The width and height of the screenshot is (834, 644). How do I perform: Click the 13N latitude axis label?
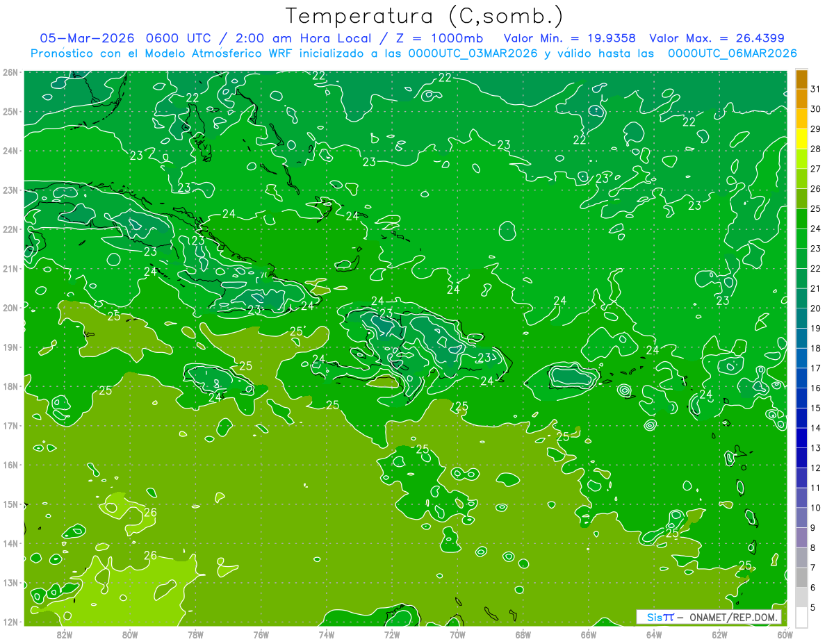[10, 583]
